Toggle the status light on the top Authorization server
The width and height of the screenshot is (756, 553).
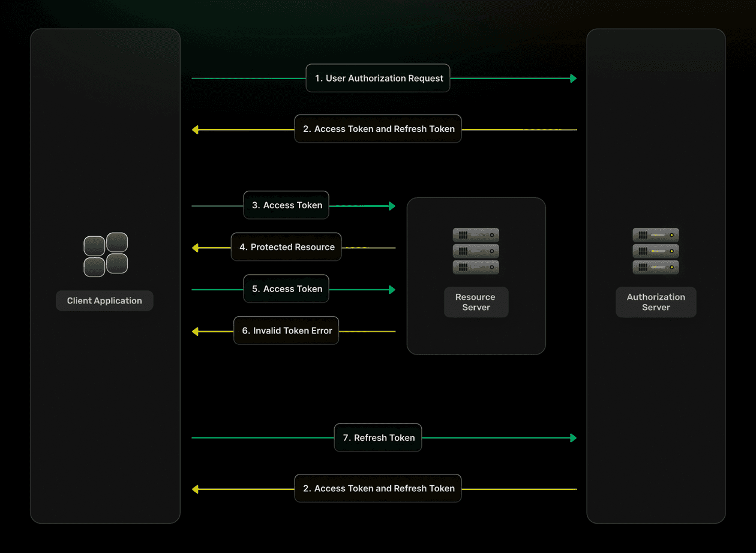coord(672,235)
